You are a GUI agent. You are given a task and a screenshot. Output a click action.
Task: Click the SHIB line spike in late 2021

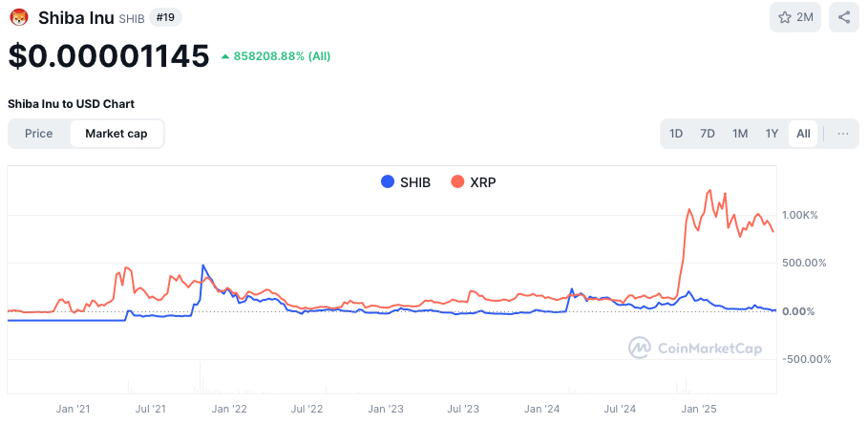pyautogui.click(x=203, y=265)
